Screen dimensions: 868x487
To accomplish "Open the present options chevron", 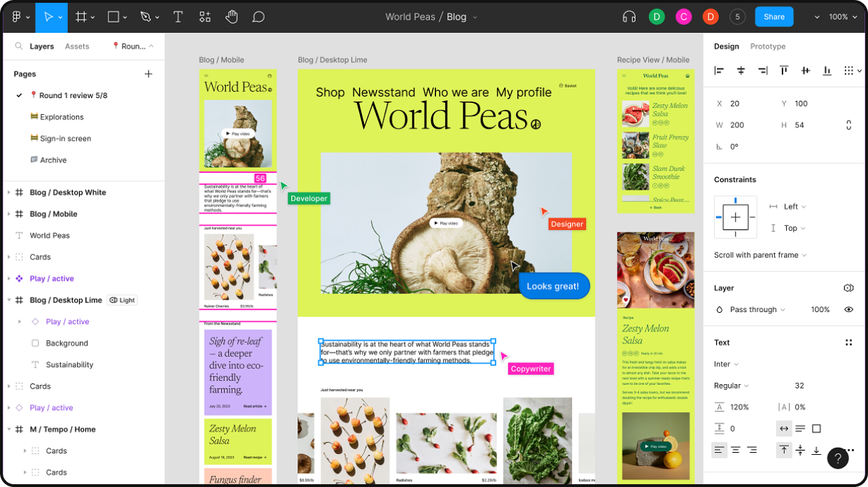I will 816,17.
